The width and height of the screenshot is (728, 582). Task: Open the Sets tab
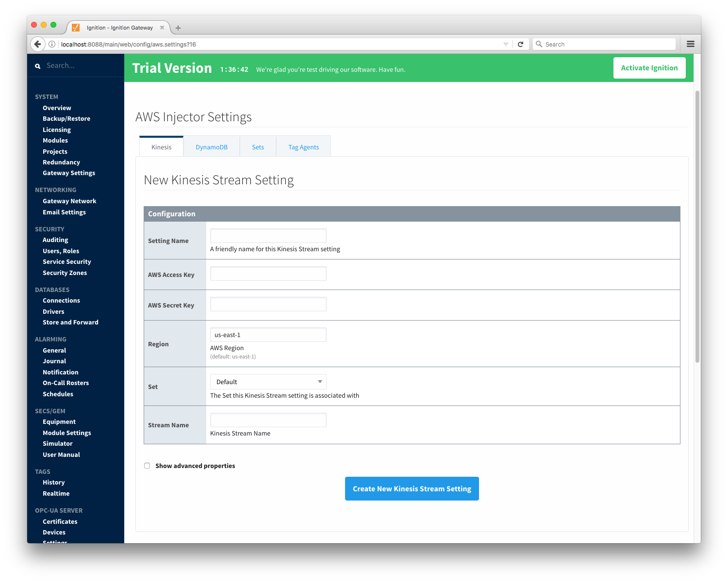coord(258,147)
